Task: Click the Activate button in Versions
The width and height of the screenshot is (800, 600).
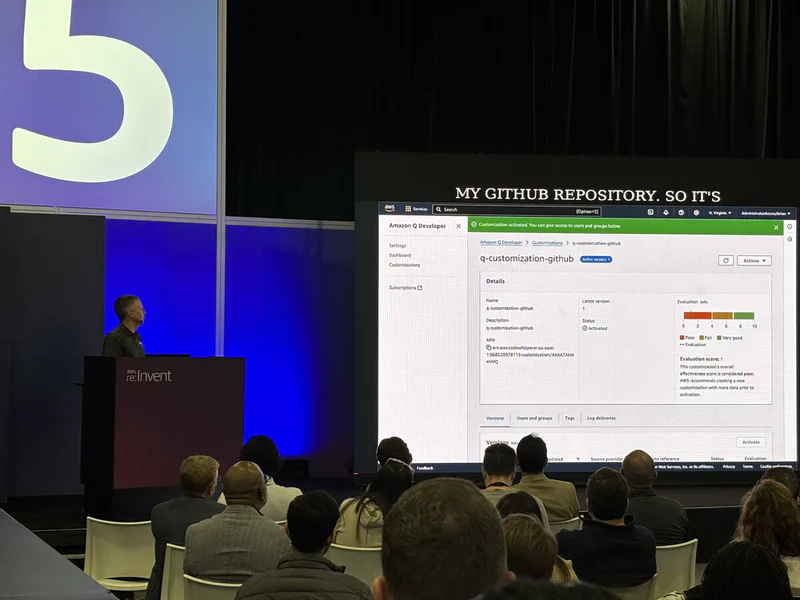Action: (751, 442)
